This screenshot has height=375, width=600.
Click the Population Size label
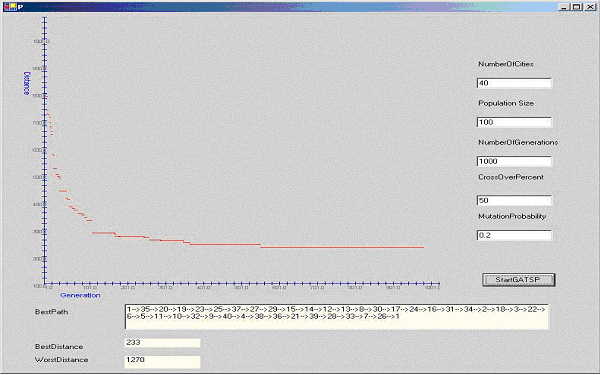[x=506, y=103]
